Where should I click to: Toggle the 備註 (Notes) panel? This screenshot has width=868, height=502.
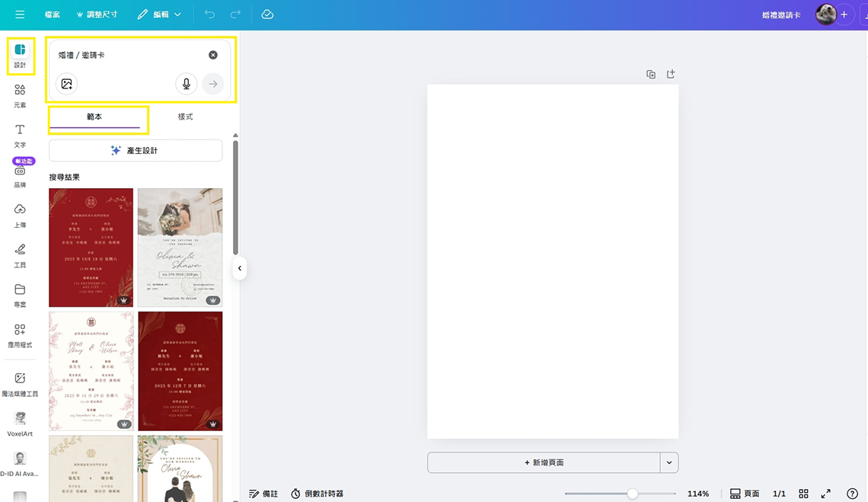263,494
